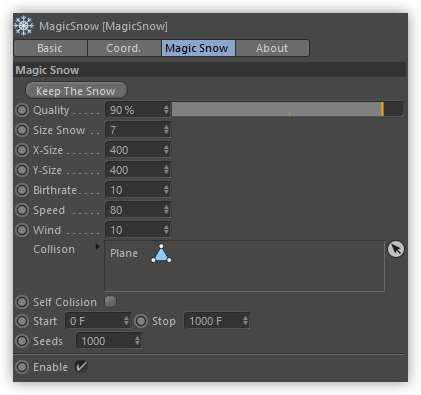Click the Plane phong tag triangle icon
421x395 pixels.
pyautogui.click(x=161, y=254)
